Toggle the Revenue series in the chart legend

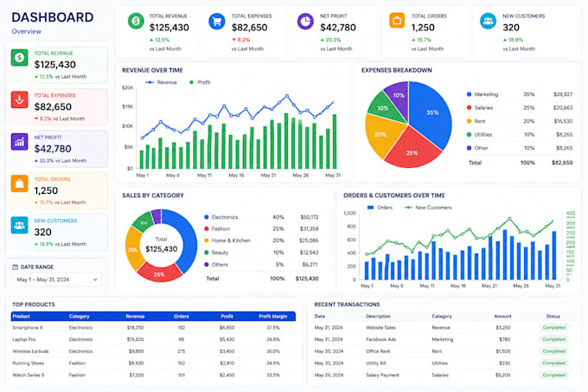161,82
